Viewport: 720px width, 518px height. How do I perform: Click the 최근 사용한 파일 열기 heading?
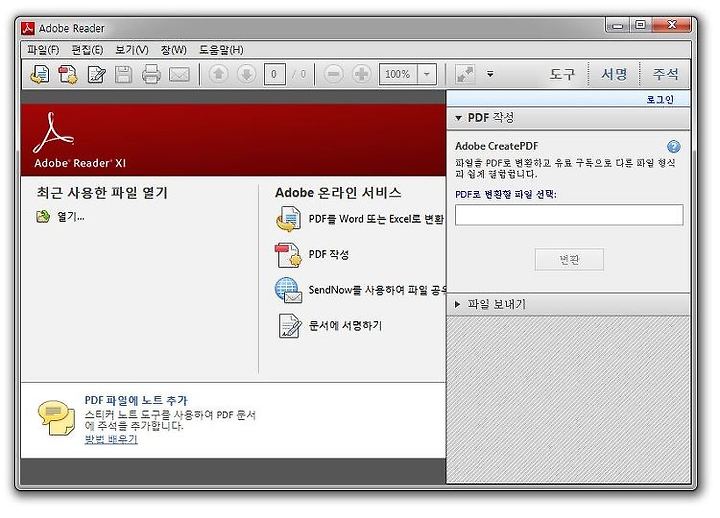click(x=102, y=192)
